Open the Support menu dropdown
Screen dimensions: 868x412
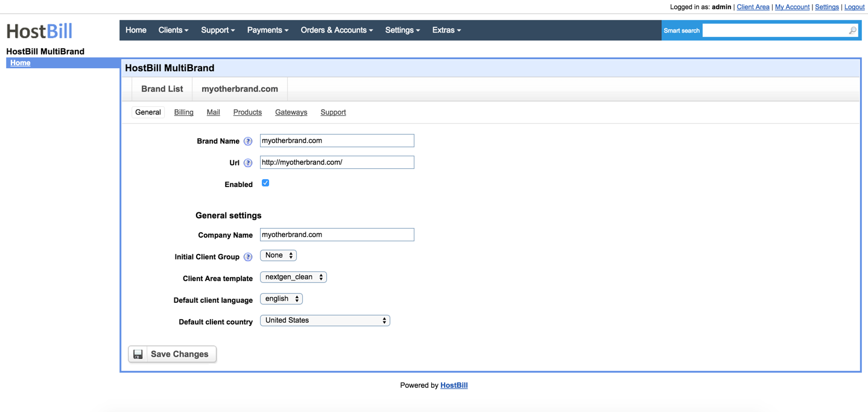pyautogui.click(x=218, y=30)
